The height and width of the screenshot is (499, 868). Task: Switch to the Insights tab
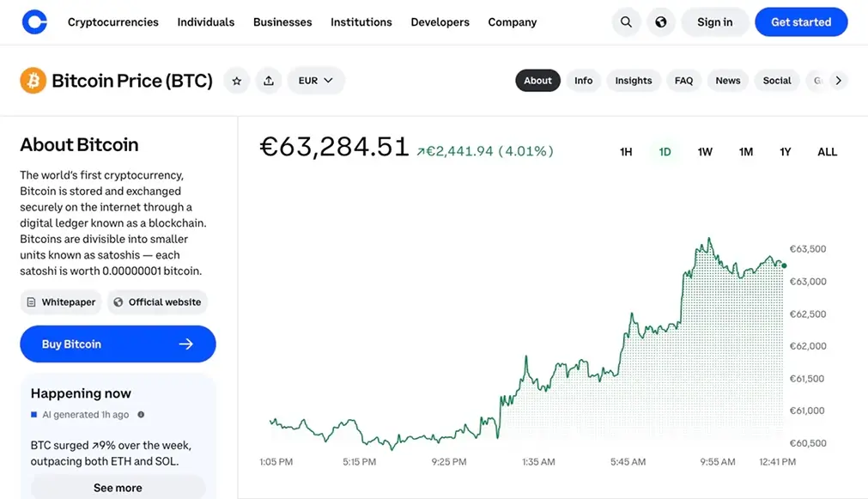(x=633, y=80)
